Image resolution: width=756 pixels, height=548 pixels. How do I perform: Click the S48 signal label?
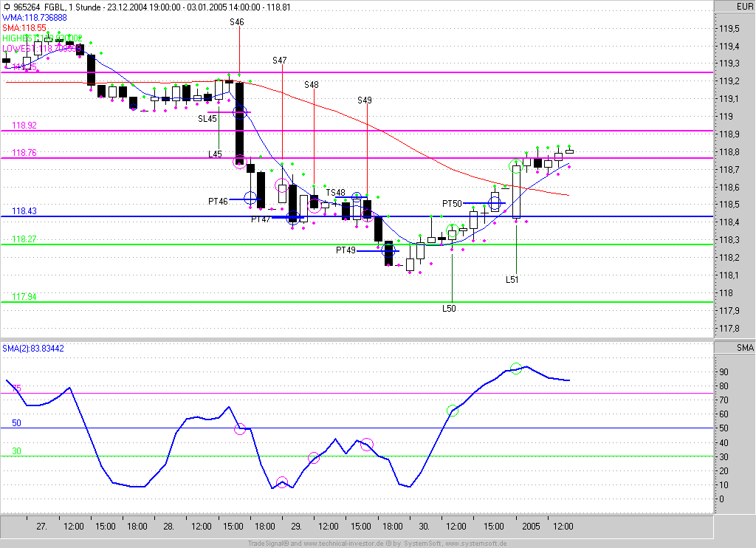tap(312, 85)
